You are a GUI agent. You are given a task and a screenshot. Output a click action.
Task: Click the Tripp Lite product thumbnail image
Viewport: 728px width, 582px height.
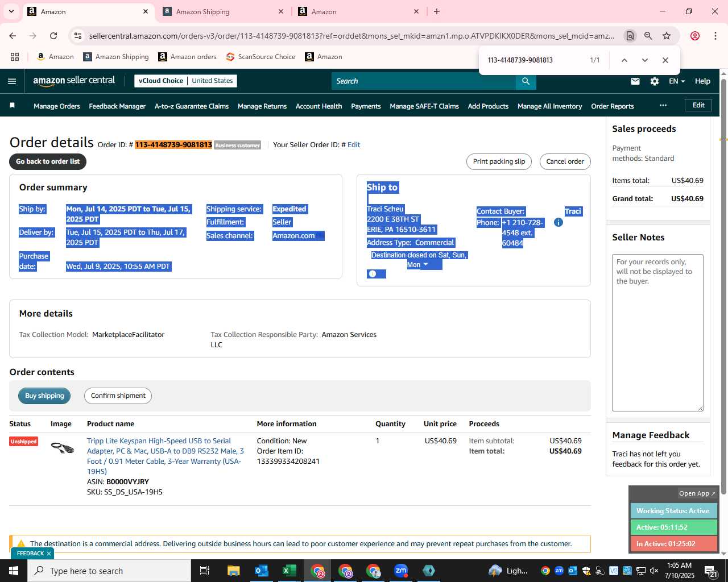[63, 447]
